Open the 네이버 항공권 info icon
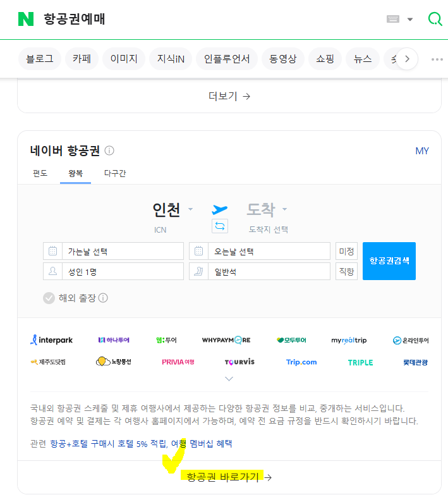 109,150
